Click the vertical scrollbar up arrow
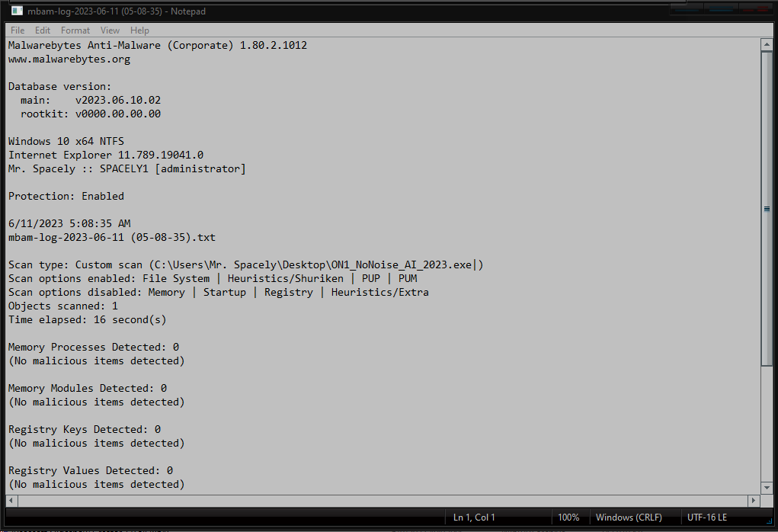Image resolution: width=778 pixels, height=532 pixels. (767, 45)
